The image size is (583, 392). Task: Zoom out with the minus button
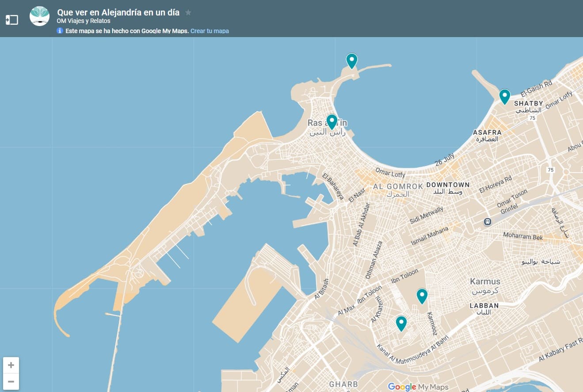pos(11,381)
